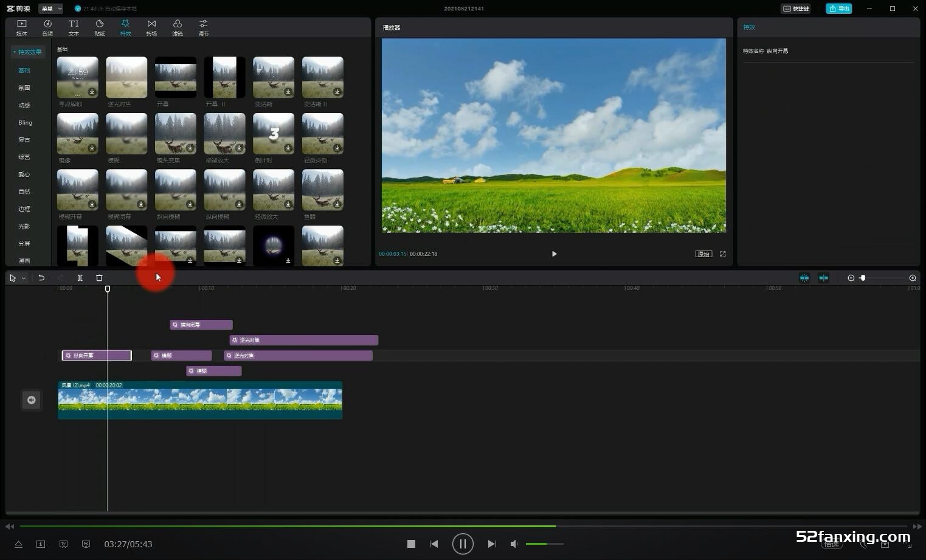The width and height of the screenshot is (926, 560).
Task: Select the 横向闭幕 effect clip on the timeline
Action: (x=201, y=325)
